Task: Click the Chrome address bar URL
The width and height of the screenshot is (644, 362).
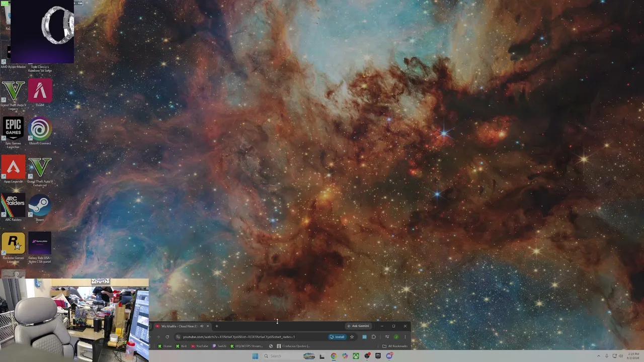Action: pos(239,337)
